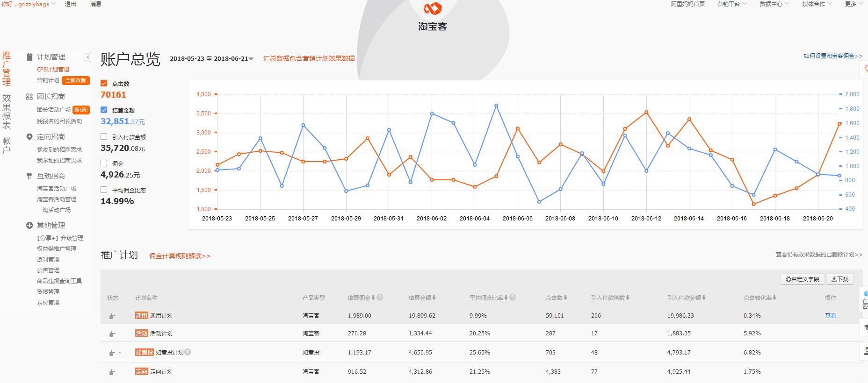868x383 pixels.
Task: Click thumbs-up status icon for 活动计划
Action: [112, 334]
